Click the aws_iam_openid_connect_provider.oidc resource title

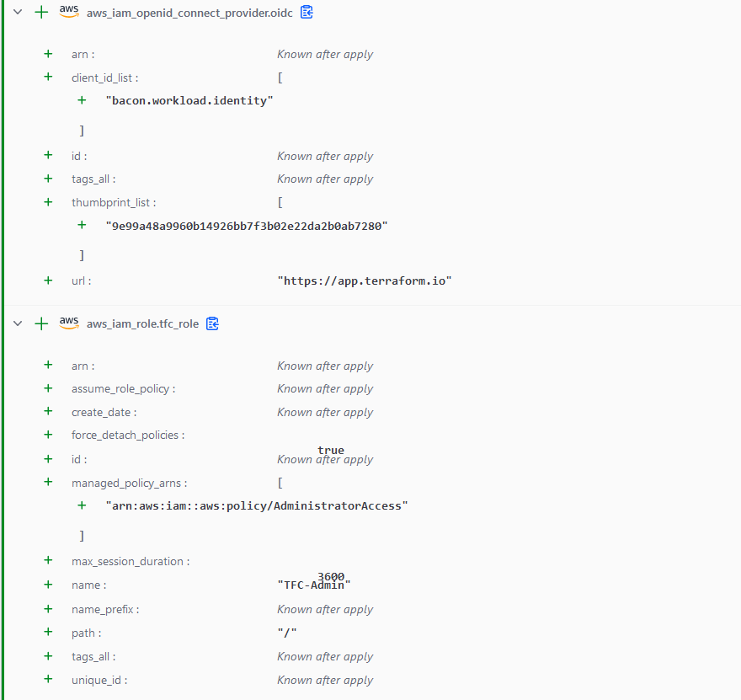(189, 13)
